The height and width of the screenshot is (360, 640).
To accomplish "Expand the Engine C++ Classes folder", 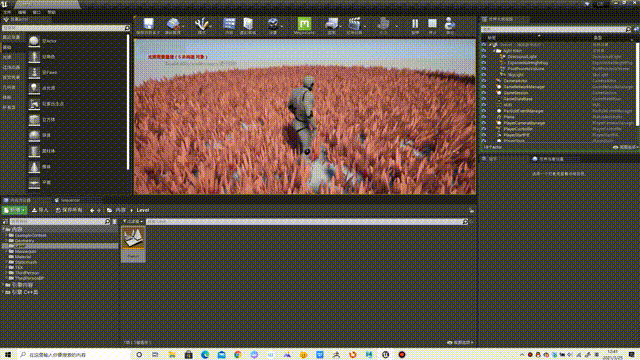I will click(x=3, y=292).
